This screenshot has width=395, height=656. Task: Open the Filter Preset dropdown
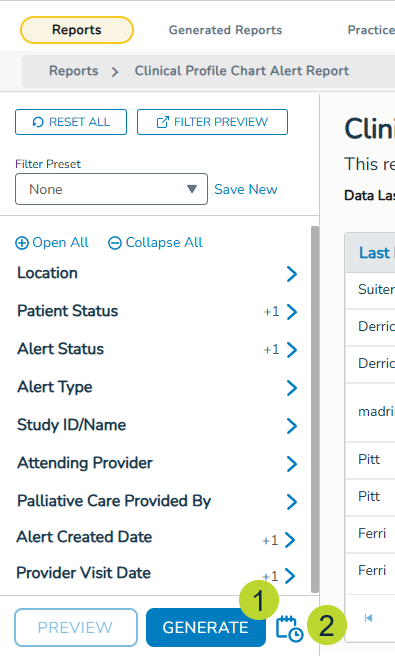pos(111,189)
